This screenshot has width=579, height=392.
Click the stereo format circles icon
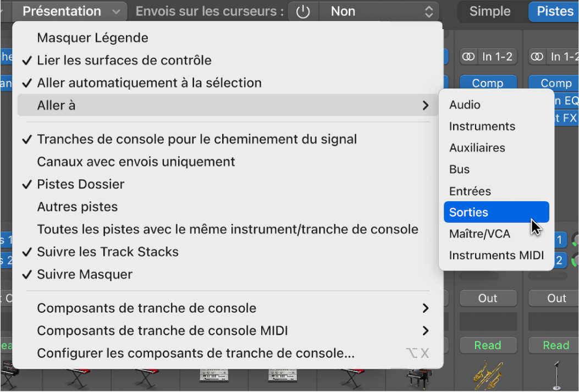pos(468,56)
